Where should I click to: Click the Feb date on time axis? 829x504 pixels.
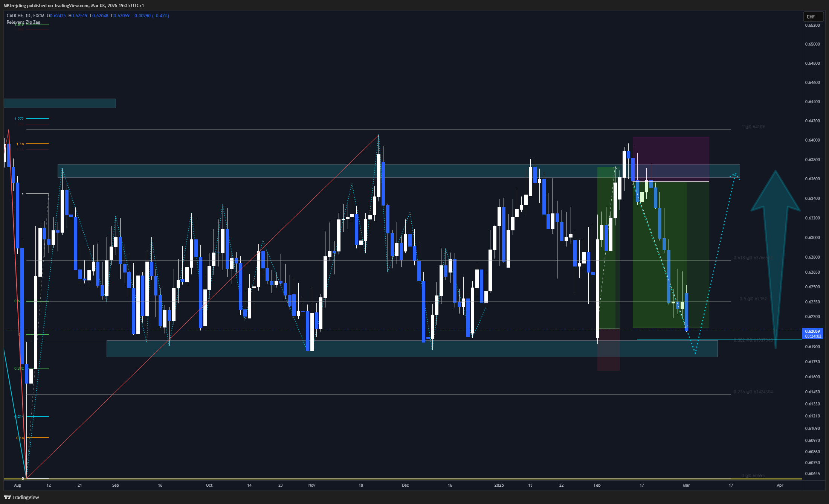pos(597,485)
